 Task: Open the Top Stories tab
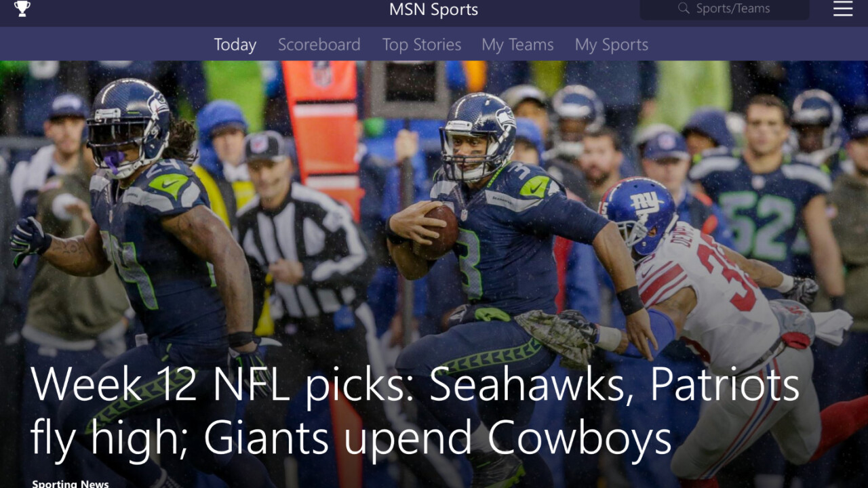(x=422, y=45)
